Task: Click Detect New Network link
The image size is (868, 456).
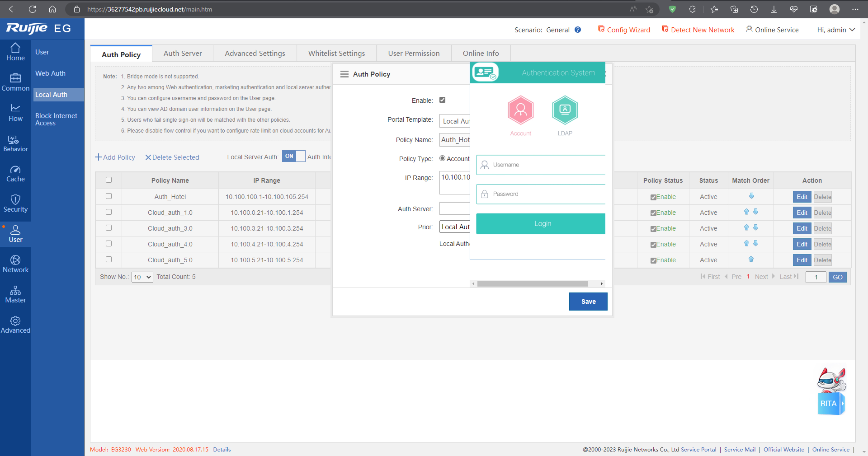Action: click(x=698, y=30)
